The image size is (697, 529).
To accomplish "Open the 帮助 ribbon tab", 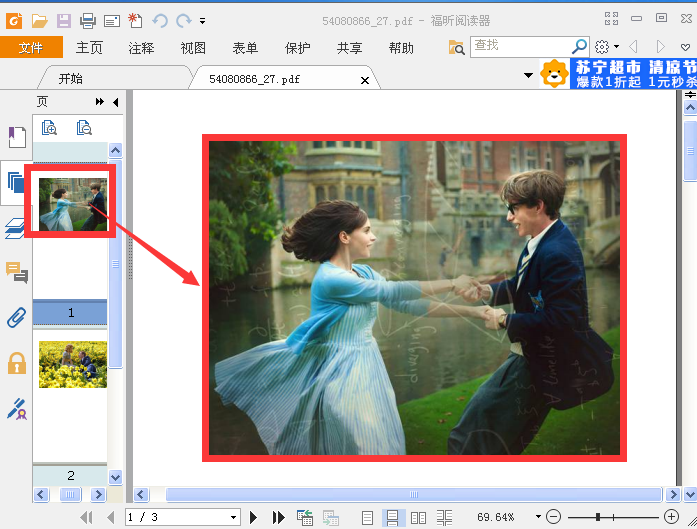I will pyautogui.click(x=401, y=48).
